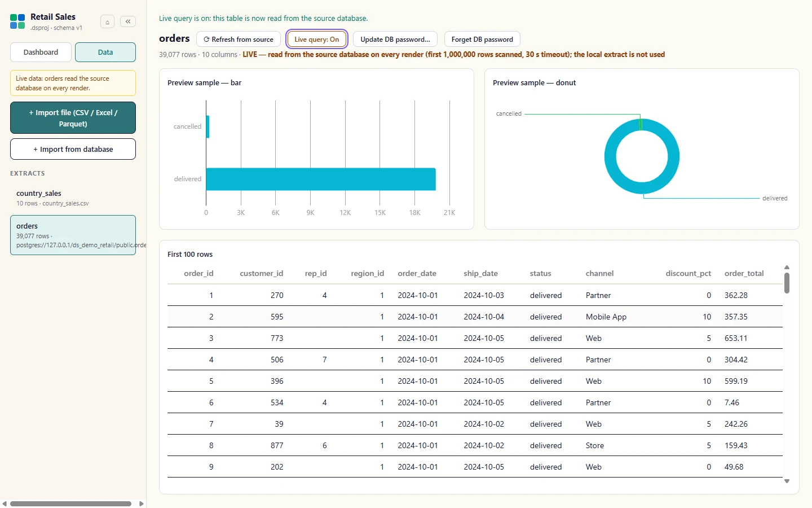Click the discount_pct column header
This screenshot has height=508, width=812.
pyautogui.click(x=689, y=273)
